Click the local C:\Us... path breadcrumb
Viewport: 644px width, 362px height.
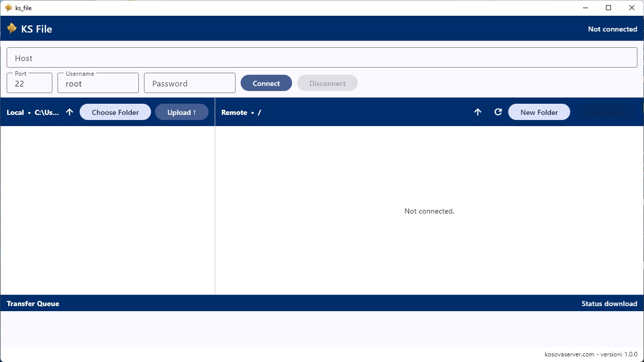tap(46, 112)
